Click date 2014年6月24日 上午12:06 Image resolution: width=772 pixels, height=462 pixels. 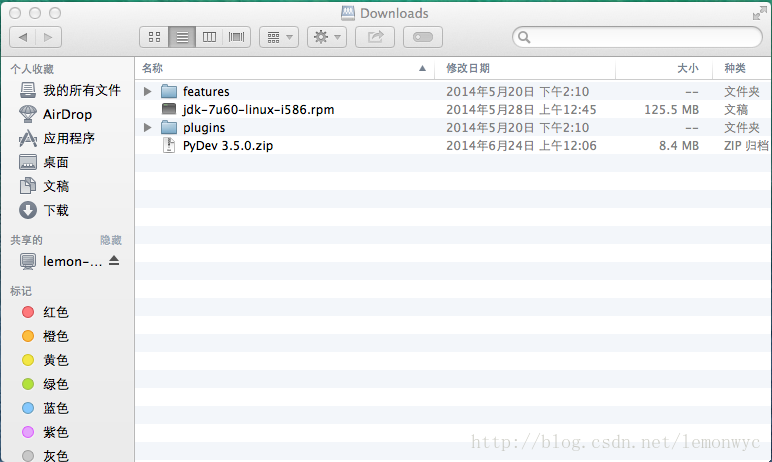[521, 146]
